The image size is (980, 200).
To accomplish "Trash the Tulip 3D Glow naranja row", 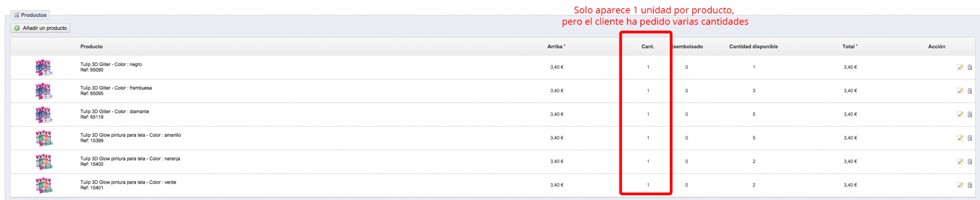I will (970, 162).
